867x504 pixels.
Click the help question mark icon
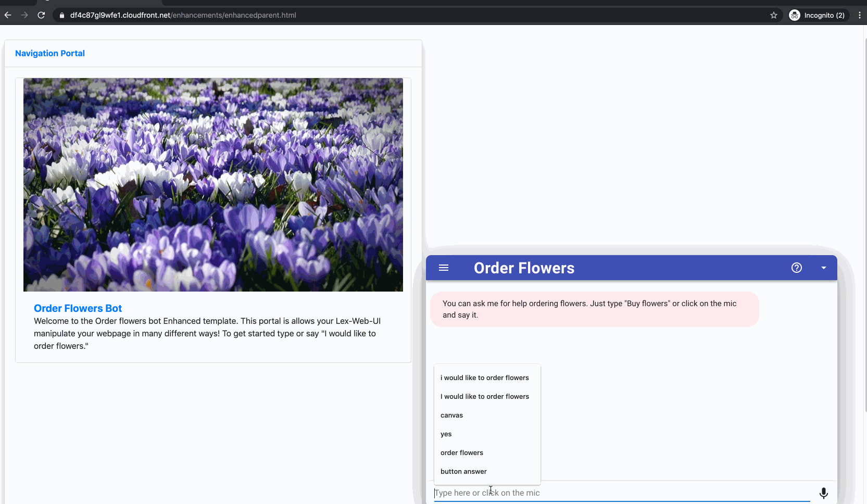tap(797, 268)
